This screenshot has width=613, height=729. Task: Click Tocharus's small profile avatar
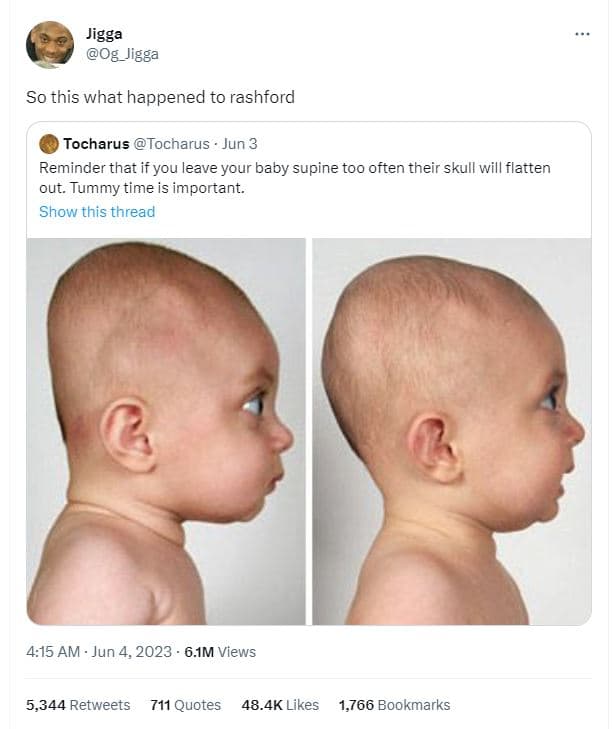pyautogui.click(x=48, y=144)
